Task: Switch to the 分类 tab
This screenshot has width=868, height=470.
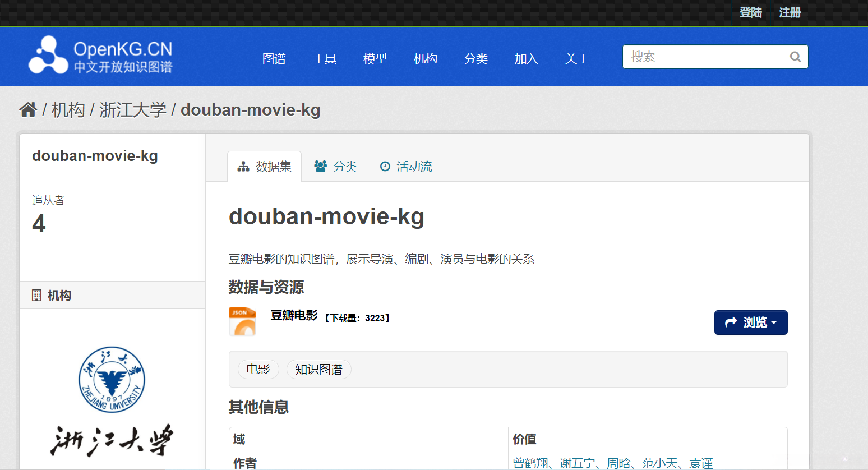Action: coord(336,167)
